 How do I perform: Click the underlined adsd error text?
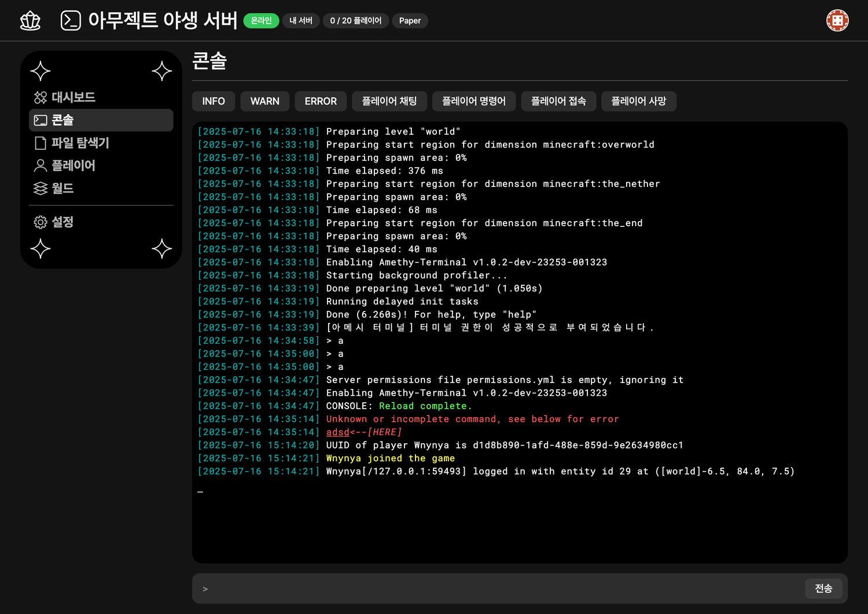(337, 432)
